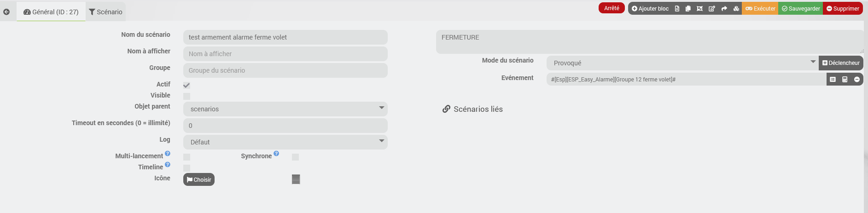This screenshot has height=213, width=868.
Task: Open command selector list icon for Evénement
Action: coord(833,80)
